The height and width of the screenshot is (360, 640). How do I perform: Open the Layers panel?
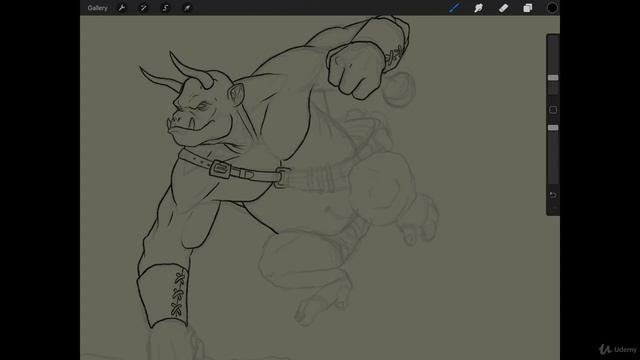coord(528,8)
